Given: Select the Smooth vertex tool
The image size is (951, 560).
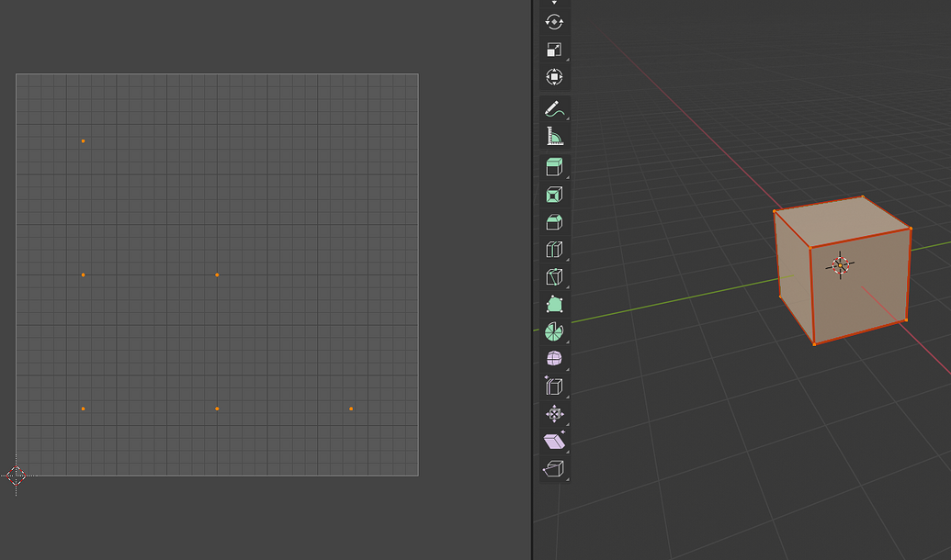Looking at the screenshot, I should tap(554, 358).
